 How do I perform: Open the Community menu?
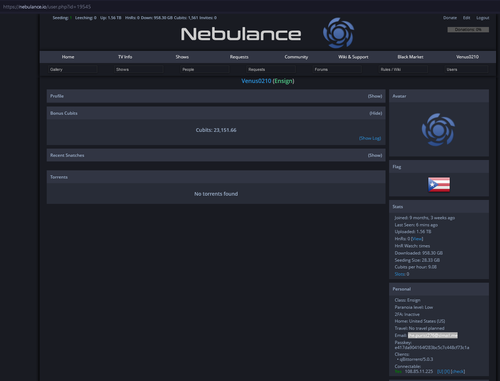[296, 57]
